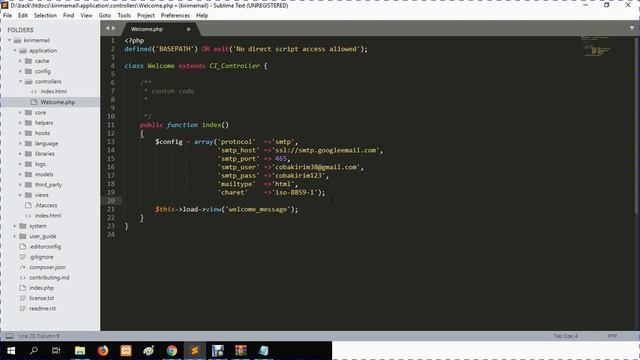640x360 pixels.
Task: Expand the models folder arrow
Action: (20, 174)
